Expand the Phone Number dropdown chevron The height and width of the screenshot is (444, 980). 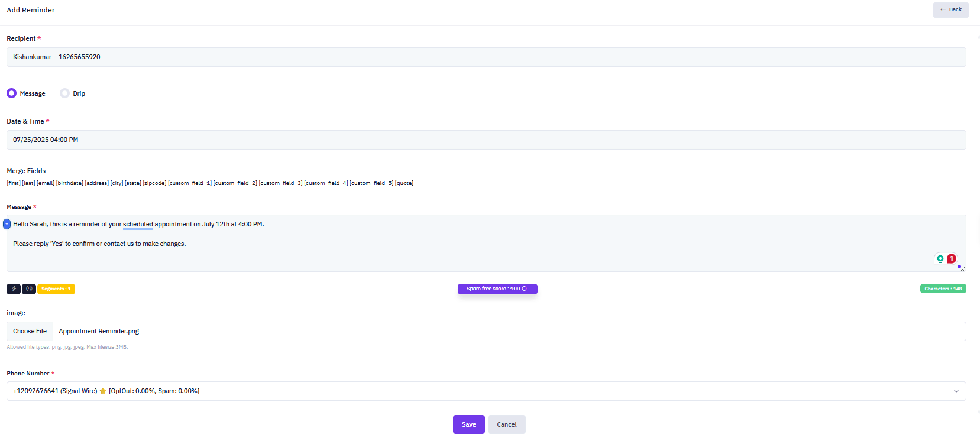[x=956, y=391]
